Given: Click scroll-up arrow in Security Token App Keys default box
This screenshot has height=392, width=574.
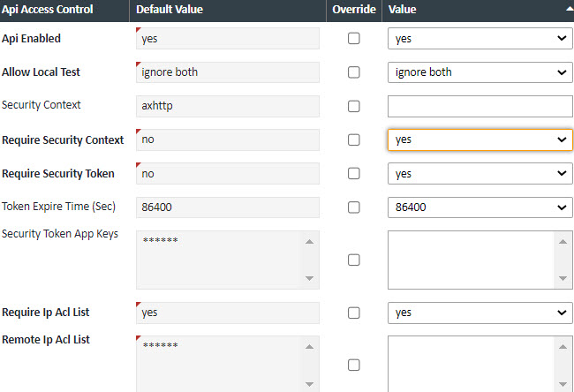Looking at the screenshot, I should pyautogui.click(x=309, y=241).
